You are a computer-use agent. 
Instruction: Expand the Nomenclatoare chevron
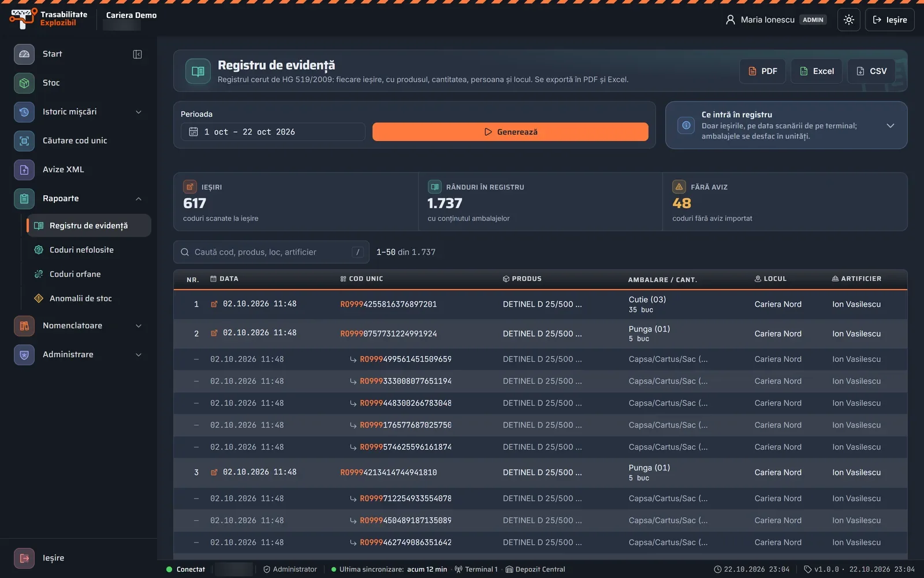[139, 325]
